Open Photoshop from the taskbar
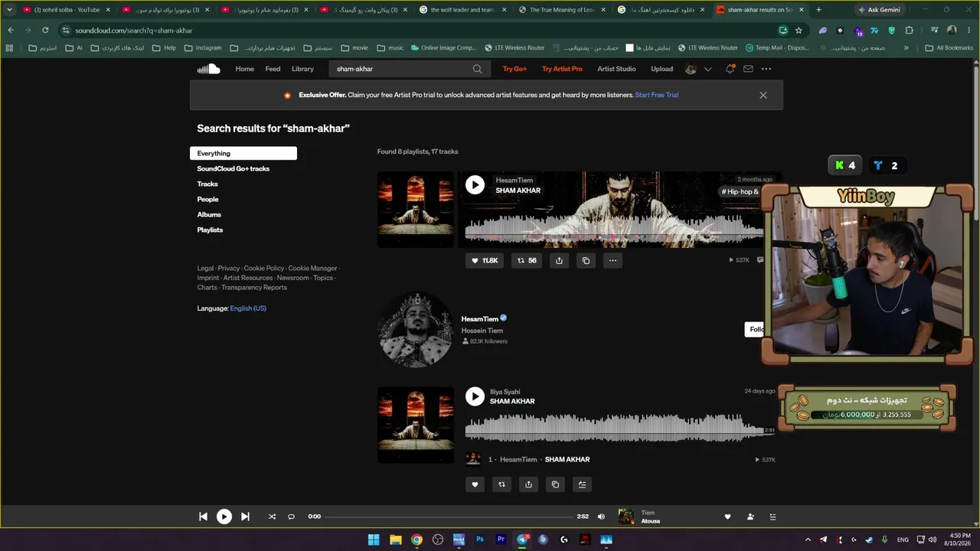Screen dimensions: 980x551 point(480,540)
